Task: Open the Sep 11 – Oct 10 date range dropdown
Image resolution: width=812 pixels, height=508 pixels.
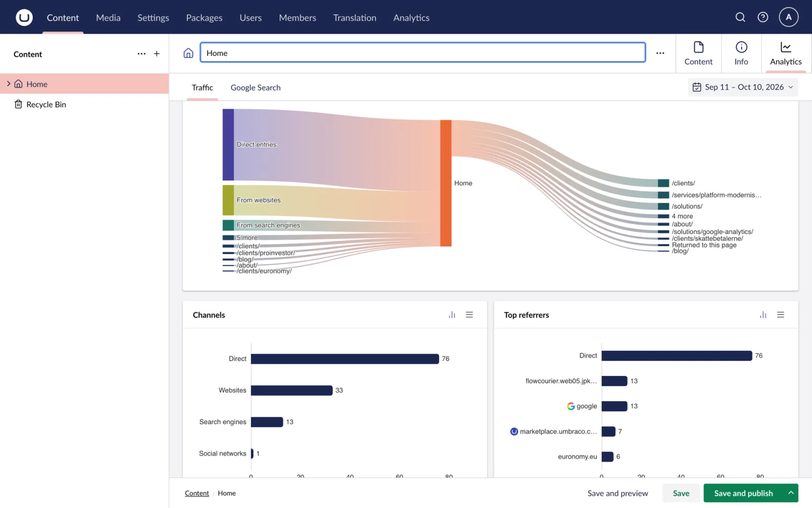Action: (742, 87)
